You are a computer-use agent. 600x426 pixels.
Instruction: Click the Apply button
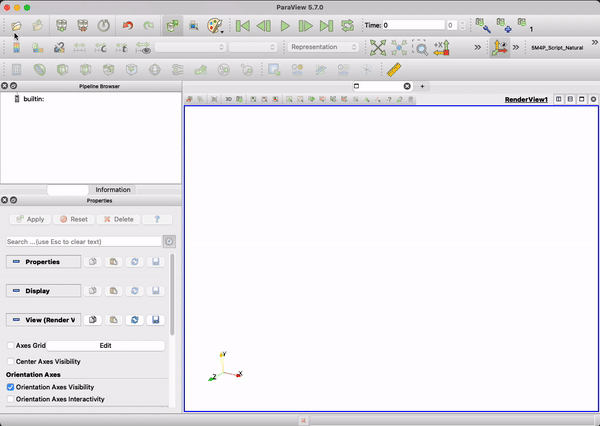30,219
